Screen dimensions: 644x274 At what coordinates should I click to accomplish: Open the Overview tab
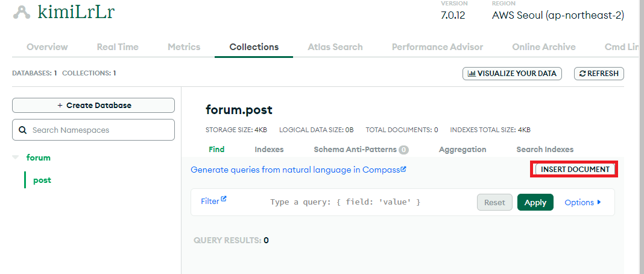pyautogui.click(x=47, y=47)
